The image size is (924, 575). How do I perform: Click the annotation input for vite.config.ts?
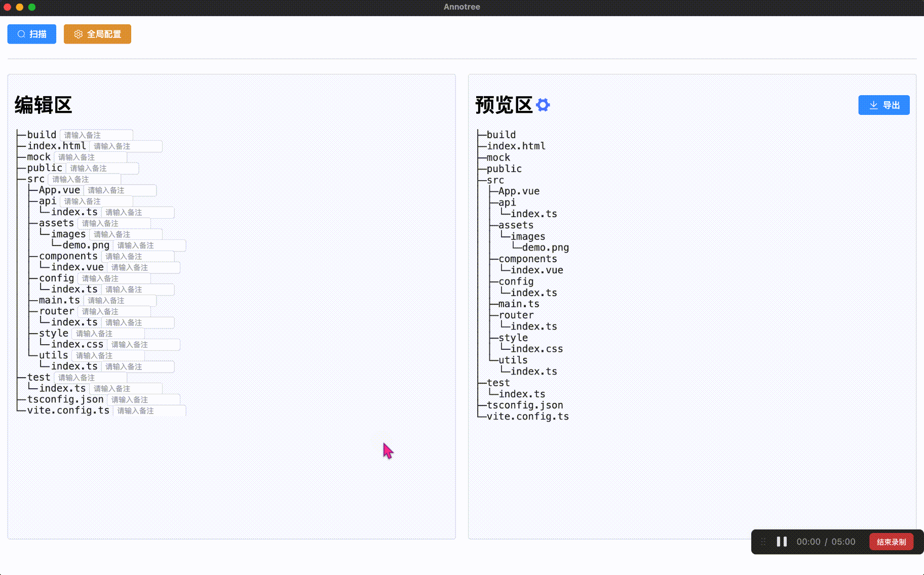149,410
